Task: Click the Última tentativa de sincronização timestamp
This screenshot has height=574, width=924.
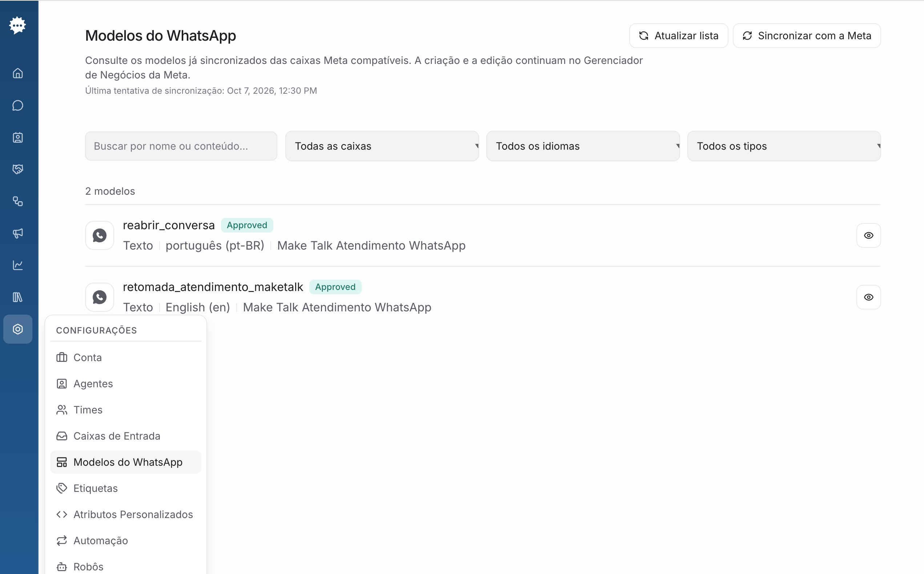Action: click(201, 91)
